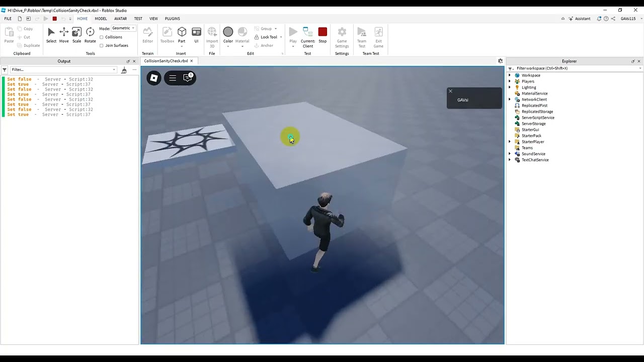644x362 pixels.
Task: Activate the Select tool
Action: (x=51, y=35)
